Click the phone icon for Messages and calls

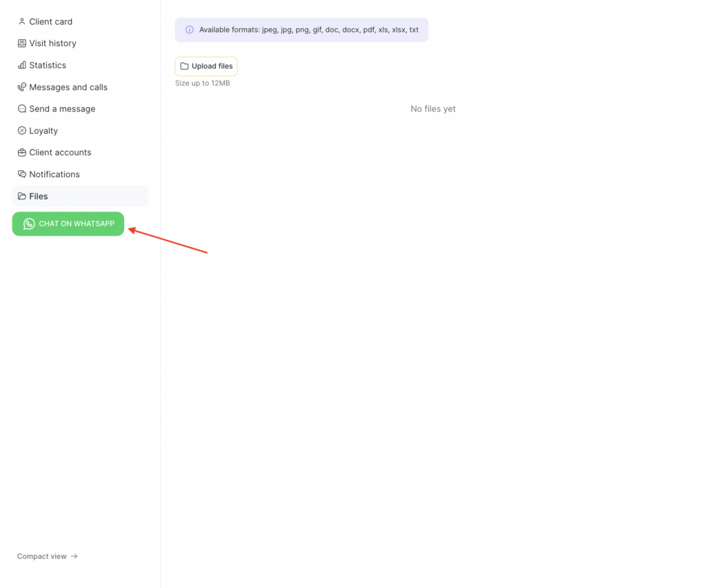tap(22, 88)
